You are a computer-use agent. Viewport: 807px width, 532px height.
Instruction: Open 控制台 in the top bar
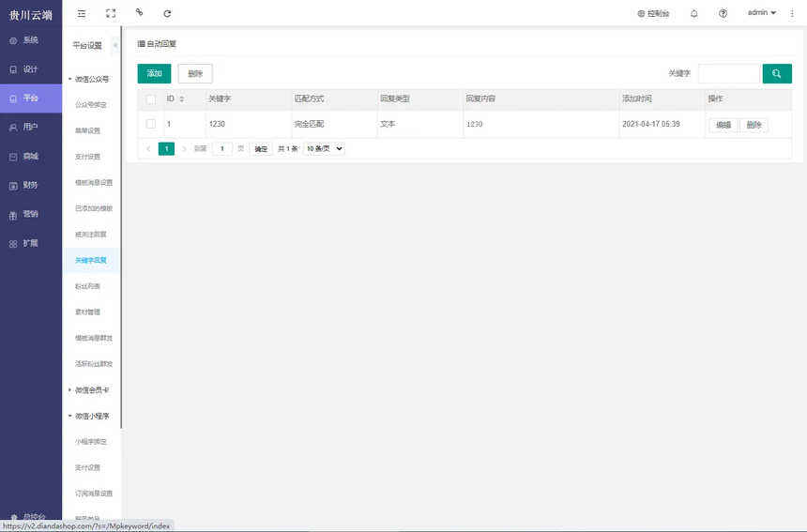point(653,13)
